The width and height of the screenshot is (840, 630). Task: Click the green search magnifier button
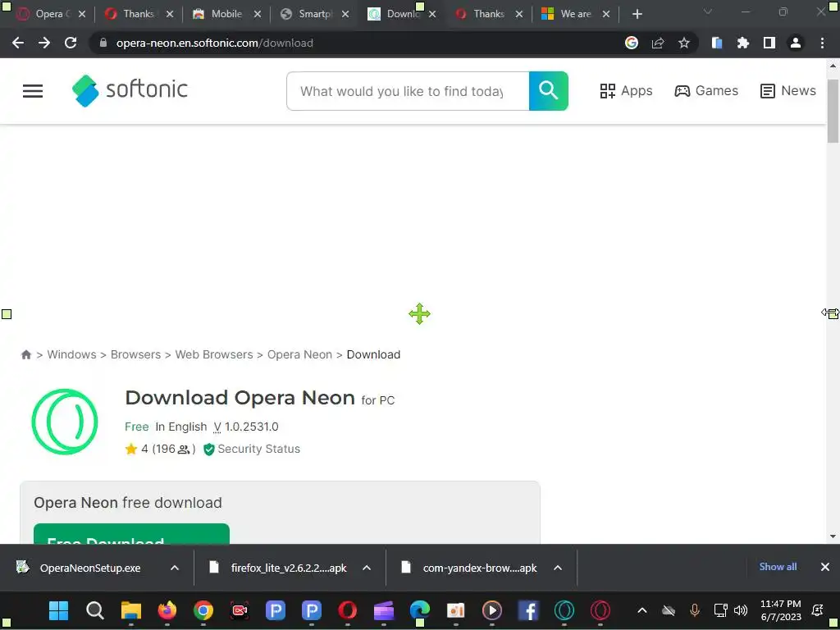coord(548,91)
